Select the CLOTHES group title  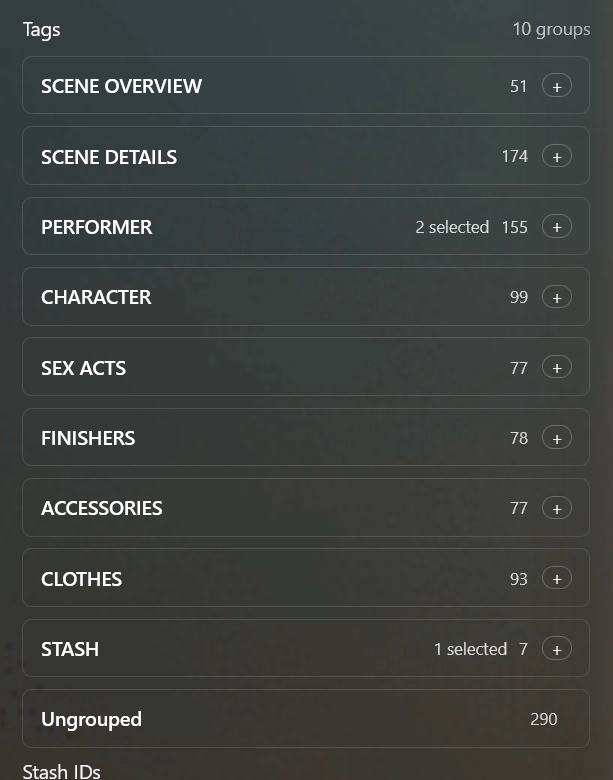[81, 579]
